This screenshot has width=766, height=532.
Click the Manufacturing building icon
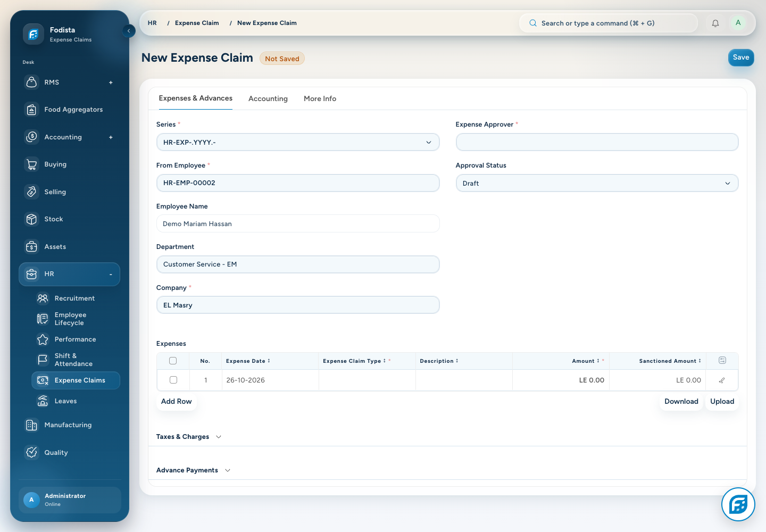(x=32, y=425)
